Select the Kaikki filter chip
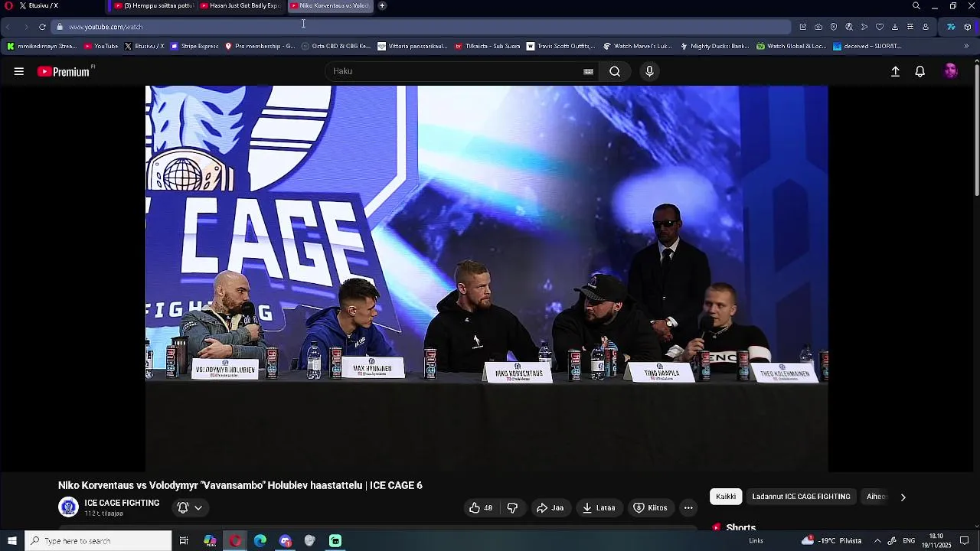This screenshot has width=980, height=551. (726, 497)
